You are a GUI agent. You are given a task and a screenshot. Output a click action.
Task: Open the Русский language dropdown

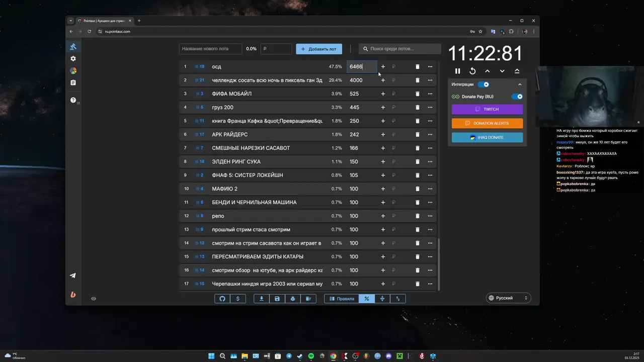tap(509, 298)
